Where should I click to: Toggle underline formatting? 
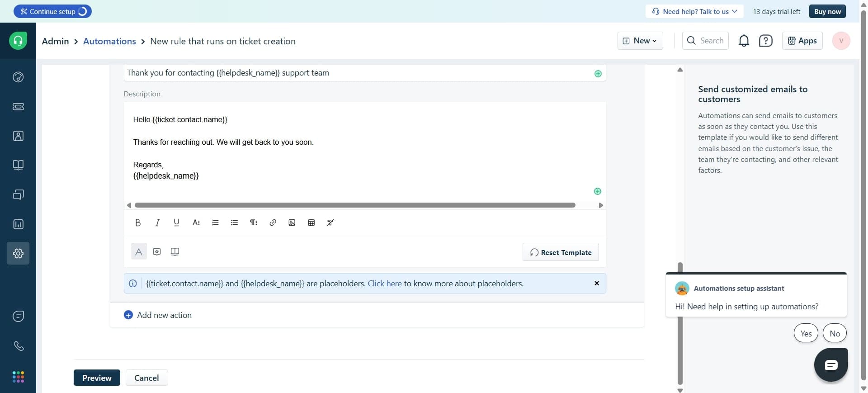[176, 223]
